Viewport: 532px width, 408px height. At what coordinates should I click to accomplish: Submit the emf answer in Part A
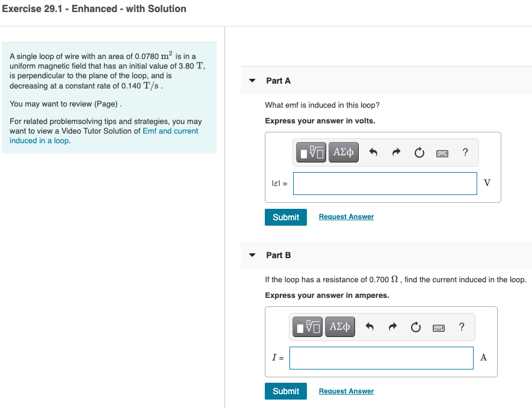pyautogui.click(x=285, y=217)
